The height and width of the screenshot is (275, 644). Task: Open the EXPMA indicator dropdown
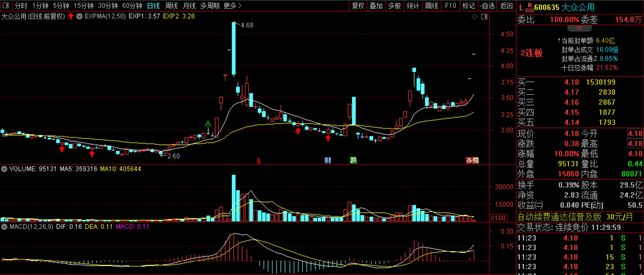(x=79, y=16)
